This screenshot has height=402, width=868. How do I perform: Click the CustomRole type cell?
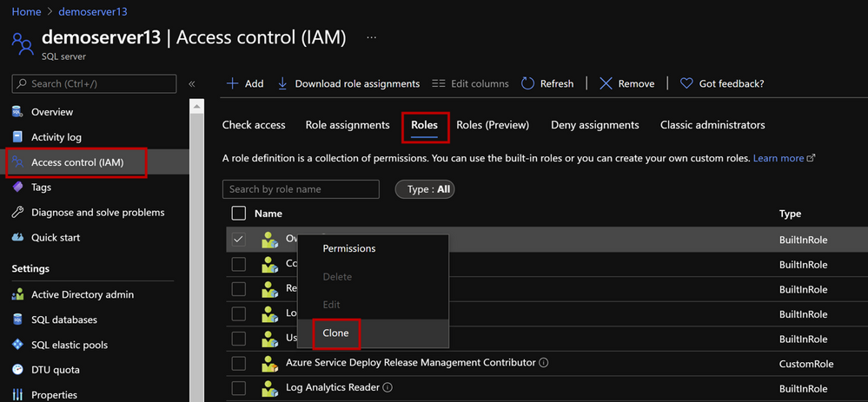(x=806, y=364)
